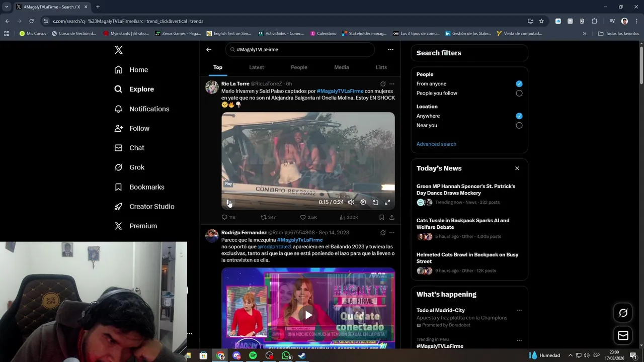Mute the video with speaker icon

tap(351, 202)
